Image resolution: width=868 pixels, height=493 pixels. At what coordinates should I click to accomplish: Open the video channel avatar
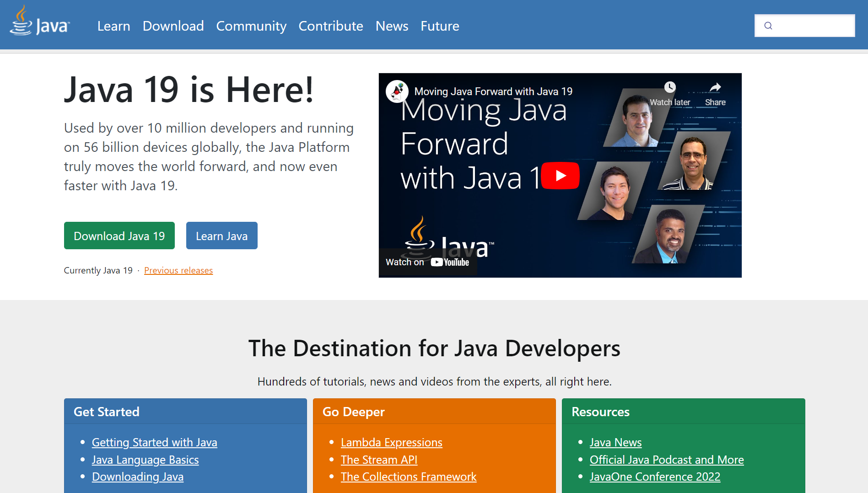pos(398,91)
